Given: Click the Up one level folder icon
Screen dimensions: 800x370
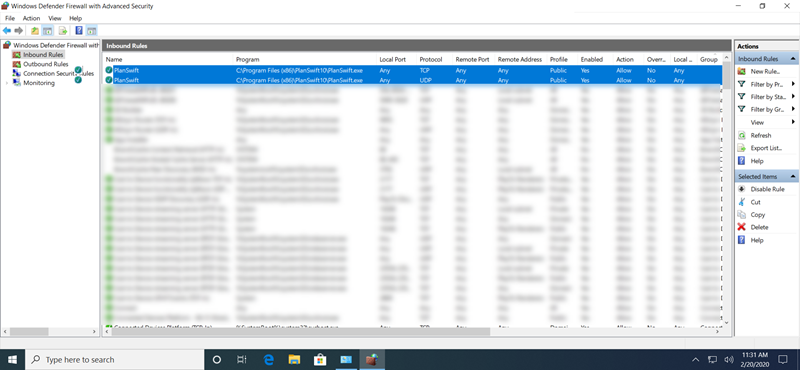Looking at the screenshot, I should pyautogui.click(x=35, y=31).
